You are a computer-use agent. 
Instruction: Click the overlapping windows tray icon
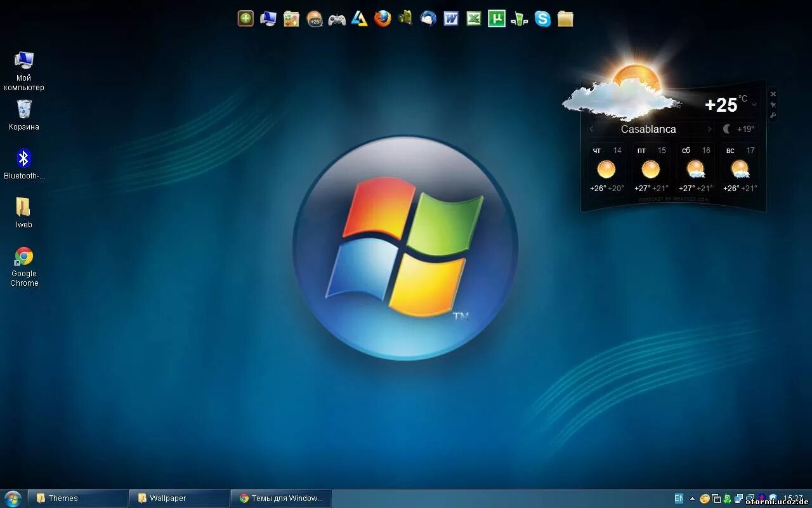pyautogui.click(x=716, y=498)
